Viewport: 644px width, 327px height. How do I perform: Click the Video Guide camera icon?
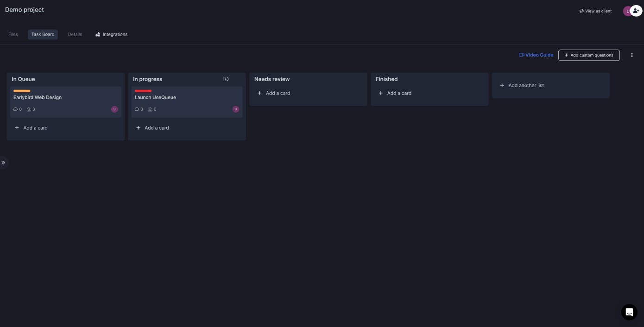[521, 55]
